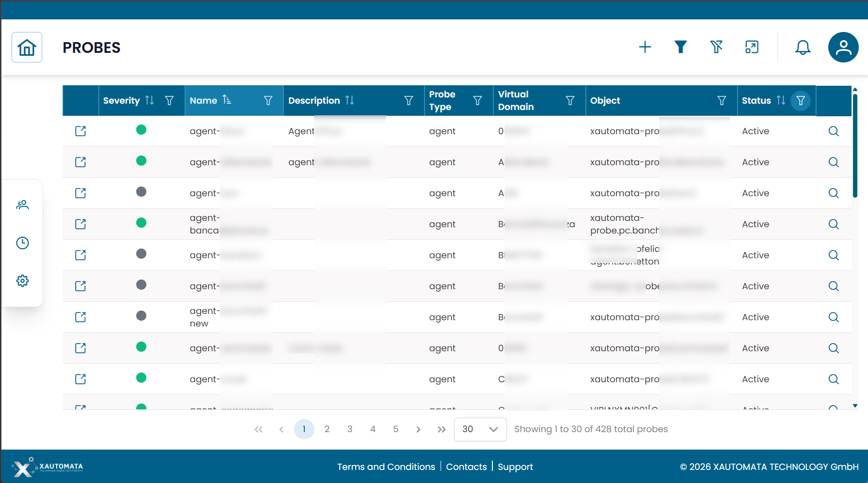Go to page 3
Viewport: 868px width, 483px height.
coord(349,429)
